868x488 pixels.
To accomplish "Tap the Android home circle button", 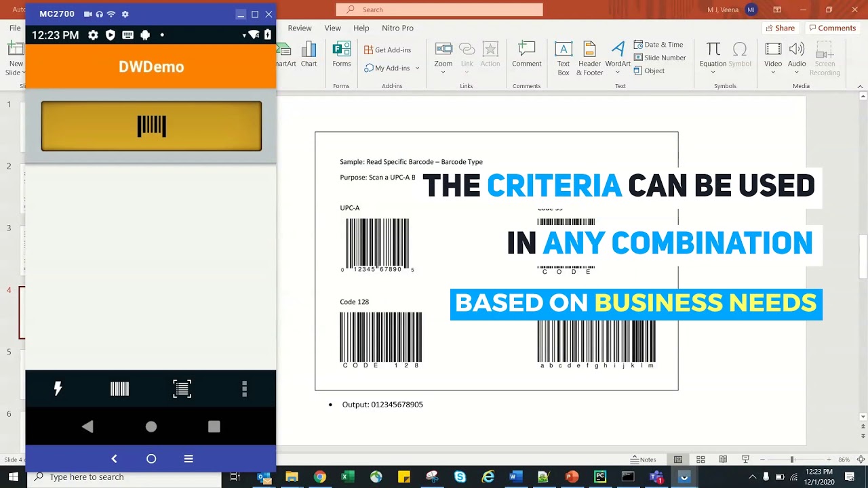I will pyautogui.click(x=151, y=426).
